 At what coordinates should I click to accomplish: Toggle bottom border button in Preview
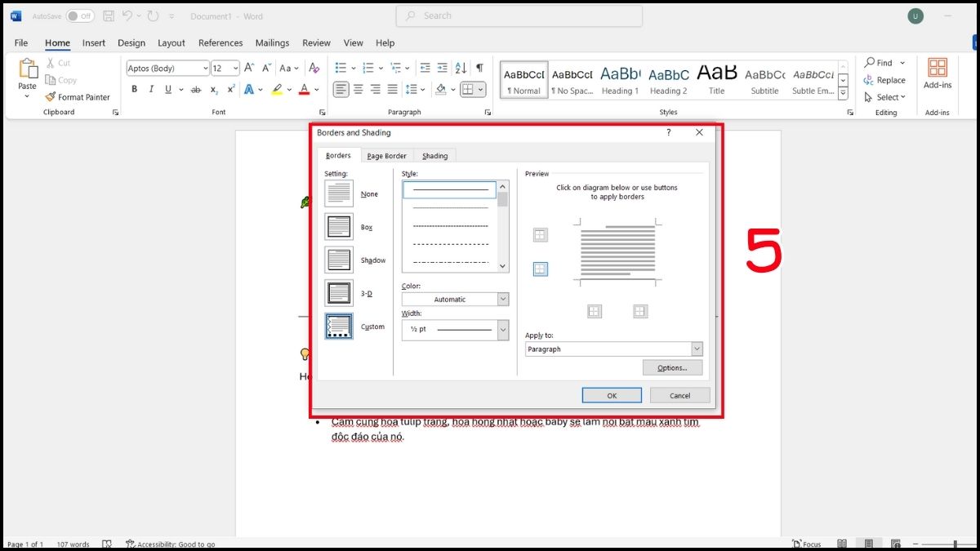(x=540, y=269)
